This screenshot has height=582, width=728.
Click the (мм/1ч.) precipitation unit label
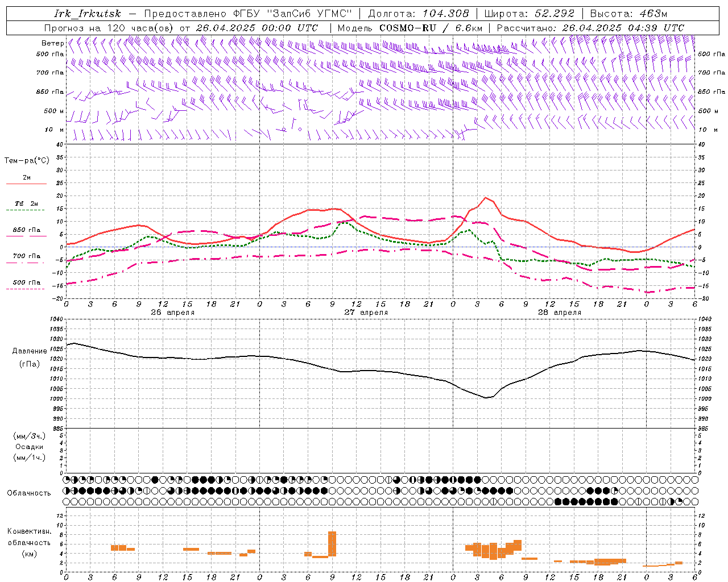pyautogui.click(x=30, y=458)
